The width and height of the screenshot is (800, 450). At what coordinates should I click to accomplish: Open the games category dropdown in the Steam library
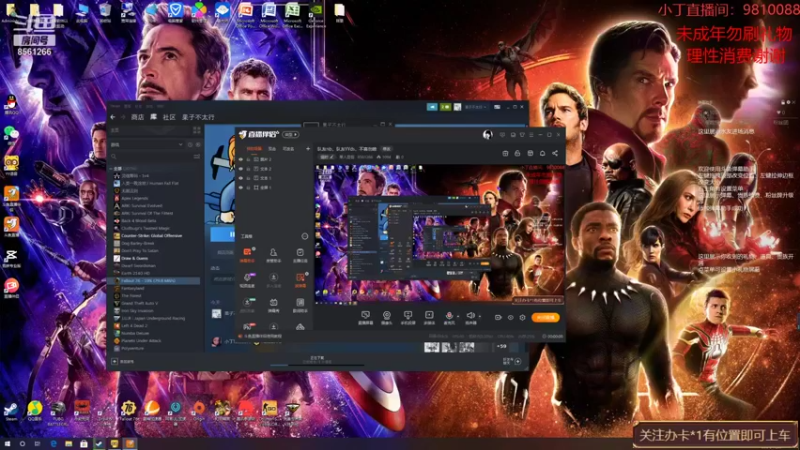[x=148, y=145]
